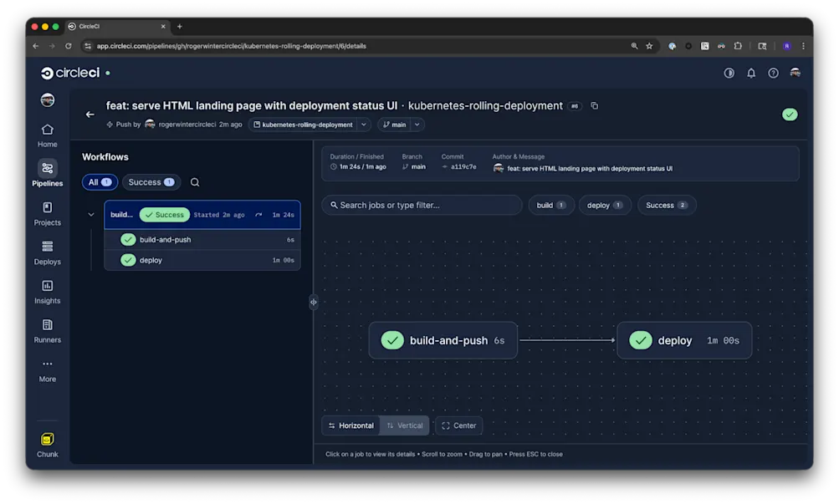Image resolution: width=839 pixels, height=504 pixels.
Task: Select the Success workflows filter
Action: click(x=151, y=182)
